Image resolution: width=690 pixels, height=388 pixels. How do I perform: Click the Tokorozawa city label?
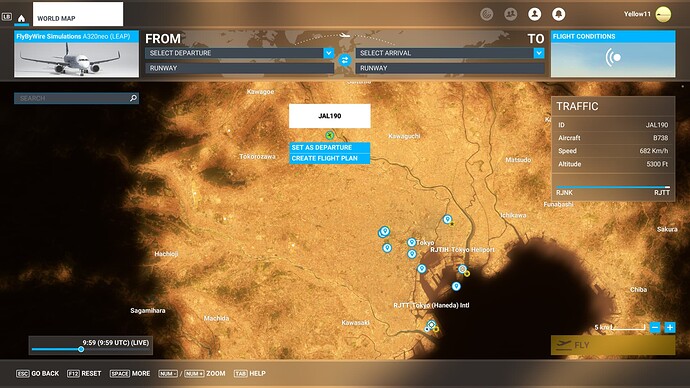tap(257, 157)
